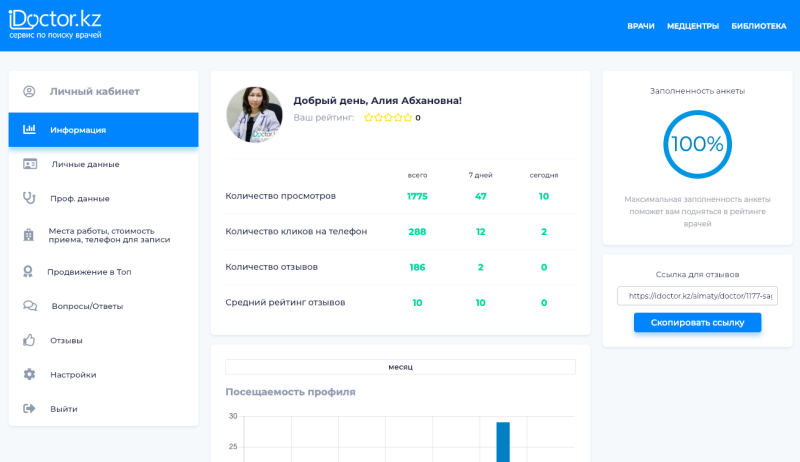Click the reviews link input field

(x=697, y=296)
